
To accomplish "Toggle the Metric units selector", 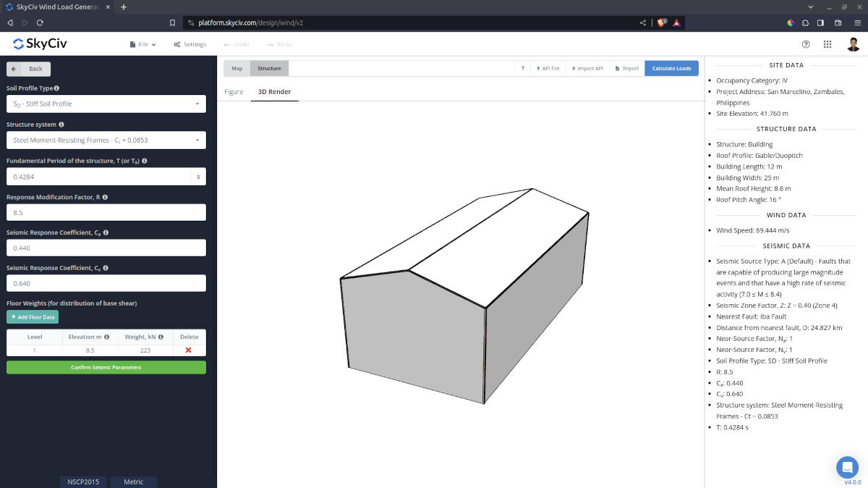I will 133,481.
